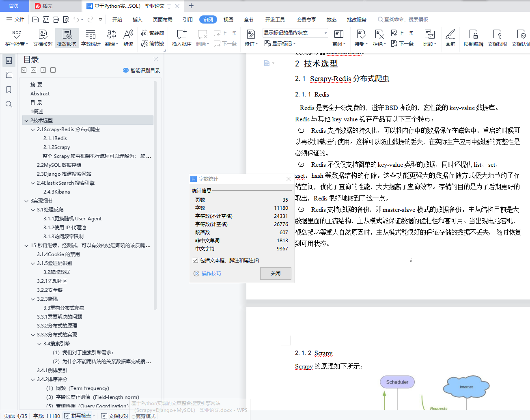Open the 翻译 translate tool

point(112,38)
